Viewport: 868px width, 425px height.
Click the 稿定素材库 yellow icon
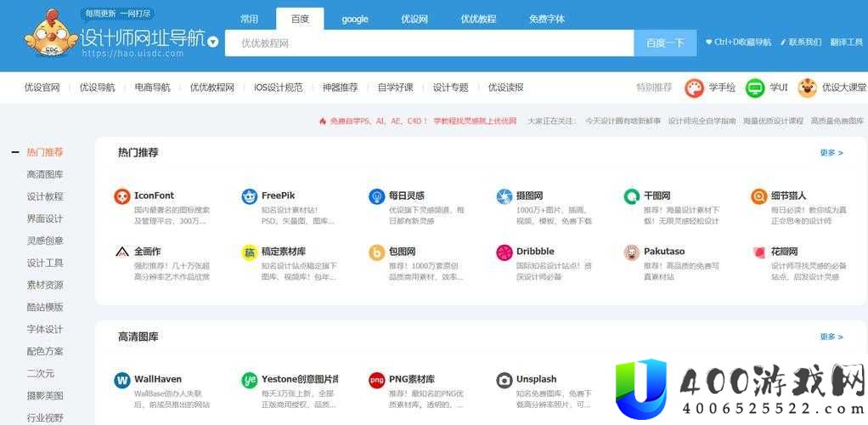[249, 252]
